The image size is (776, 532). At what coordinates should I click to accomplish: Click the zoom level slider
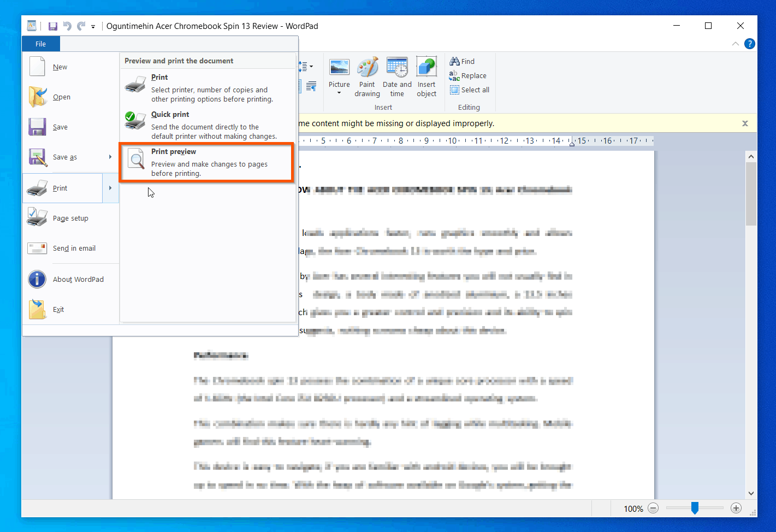click(x=695, y=508)
